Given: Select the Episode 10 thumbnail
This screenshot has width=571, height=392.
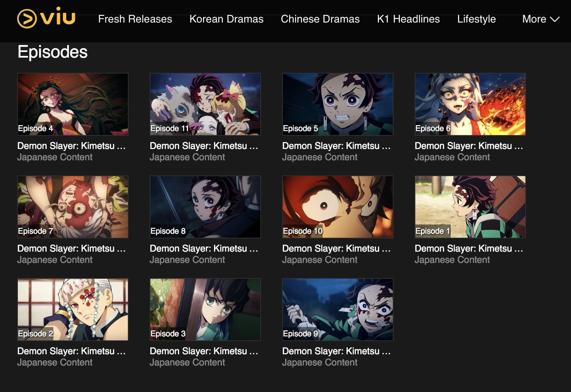Looking at the screenshot, I should pyautogui.click(x=337, y=207).
